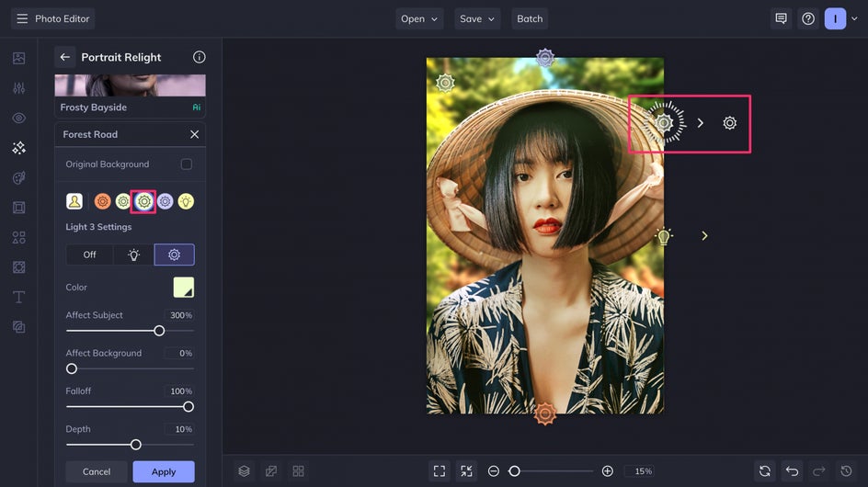Click the Affect Background slider handle

click(x=72, y=368)
